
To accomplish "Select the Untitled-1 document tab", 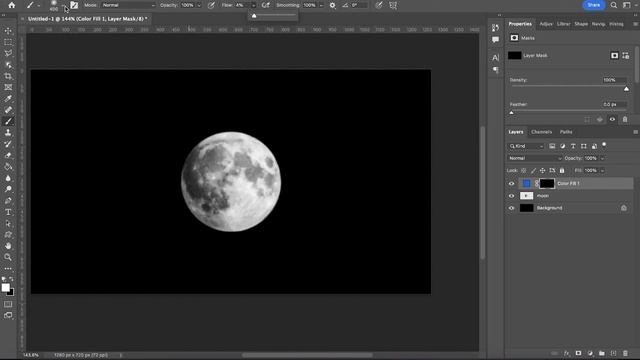I will [x=87, y=19].
